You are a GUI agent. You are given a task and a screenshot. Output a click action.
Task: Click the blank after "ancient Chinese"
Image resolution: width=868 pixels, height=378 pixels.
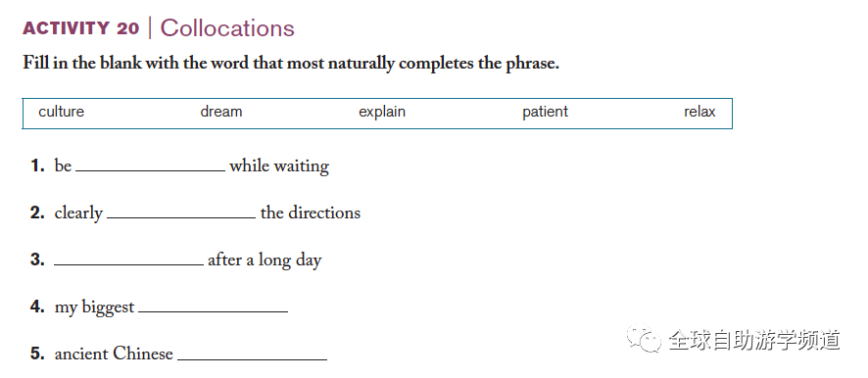point(253,357)
